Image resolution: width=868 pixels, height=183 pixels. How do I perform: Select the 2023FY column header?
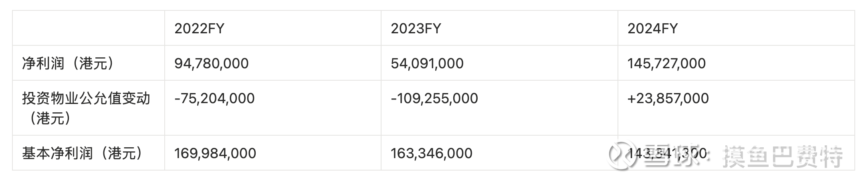pyautogui.click(x=416, y=28)
